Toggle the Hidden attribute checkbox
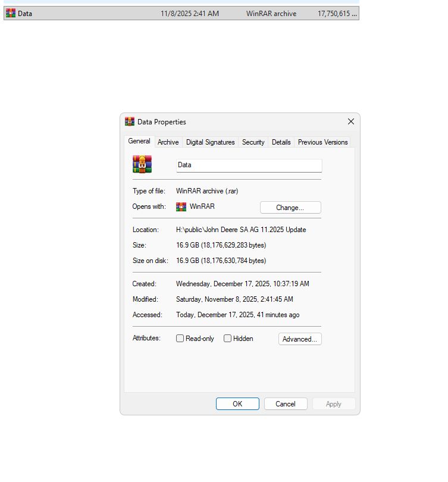Screen dimensions: 448x482 pos(227,339)
